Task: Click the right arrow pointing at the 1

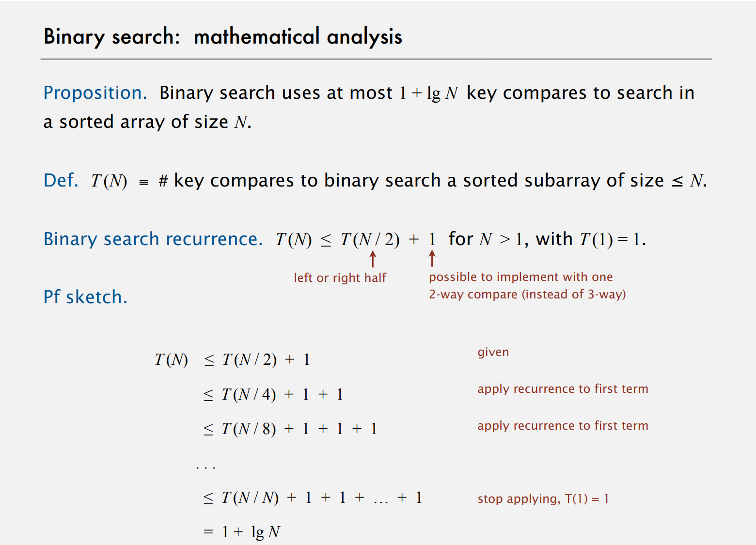Action: tap(432, 259)
